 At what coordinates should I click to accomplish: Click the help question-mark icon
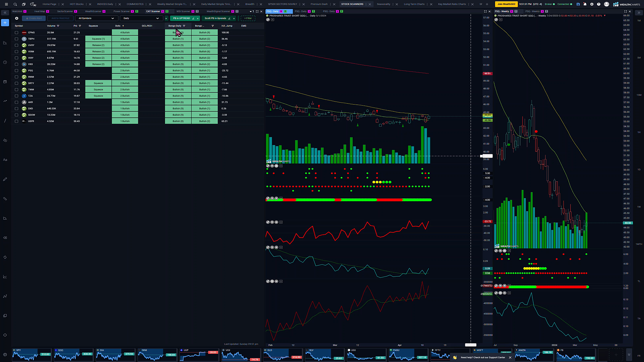point(599,4)
